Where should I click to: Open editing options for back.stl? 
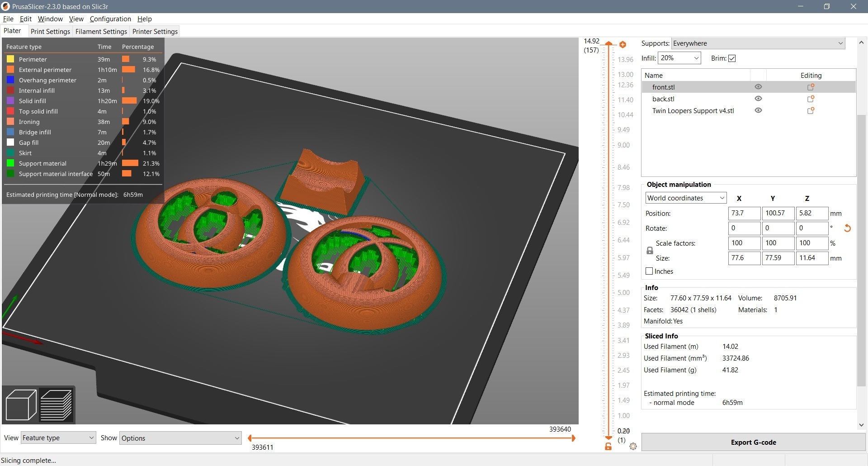pos(811,99)
